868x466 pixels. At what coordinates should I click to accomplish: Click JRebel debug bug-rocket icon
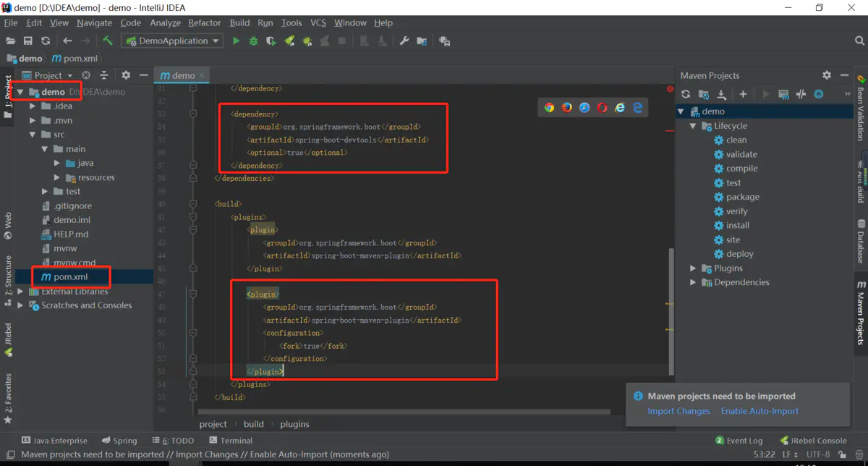pyautogui.click(x=307, y=41)
